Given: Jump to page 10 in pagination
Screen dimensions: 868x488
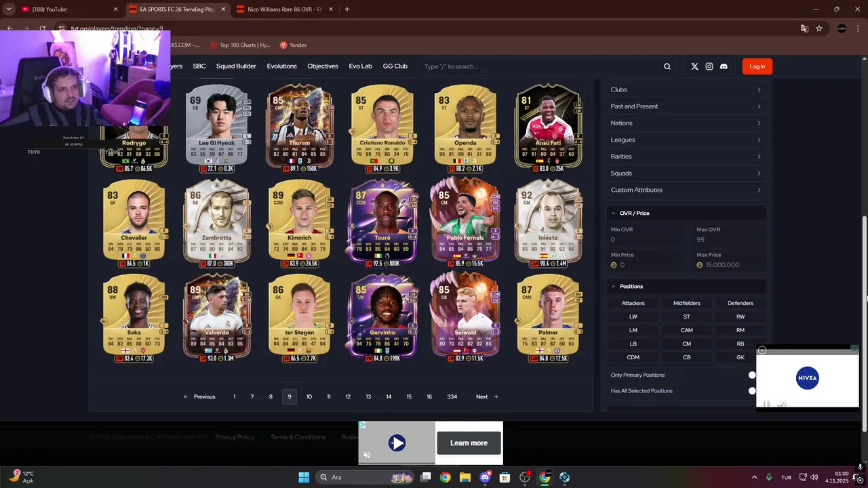Looking at the screenshot, I should click(x=309, y=396).
